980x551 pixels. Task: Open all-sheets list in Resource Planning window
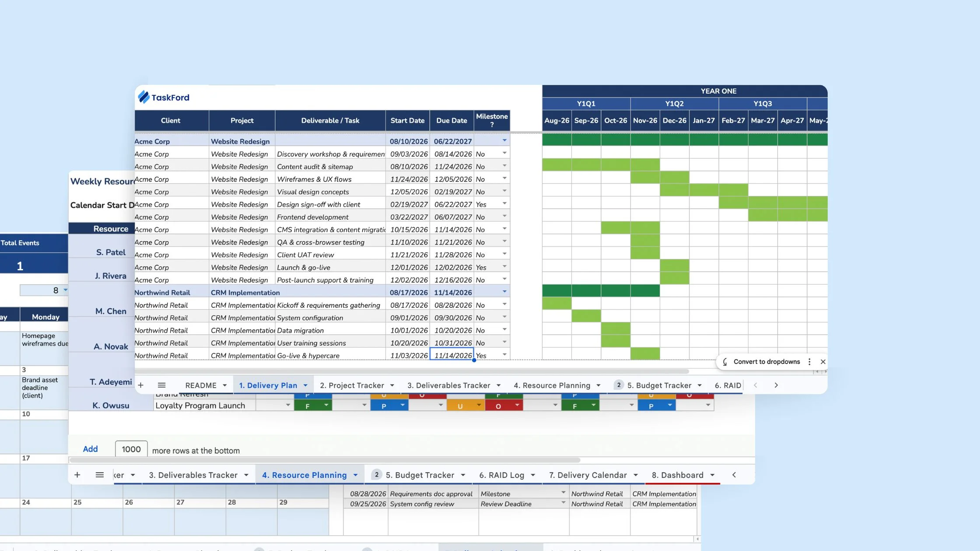[x=100, y=475]
